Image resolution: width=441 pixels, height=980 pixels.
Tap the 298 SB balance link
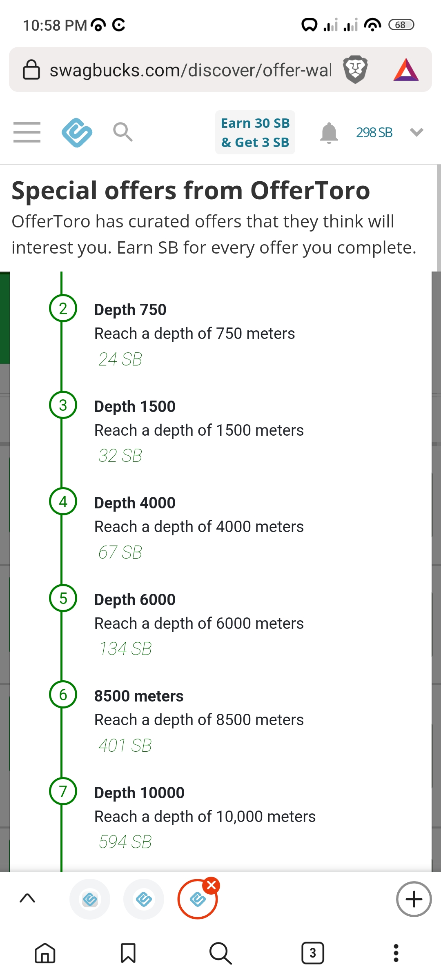(374, 132)
